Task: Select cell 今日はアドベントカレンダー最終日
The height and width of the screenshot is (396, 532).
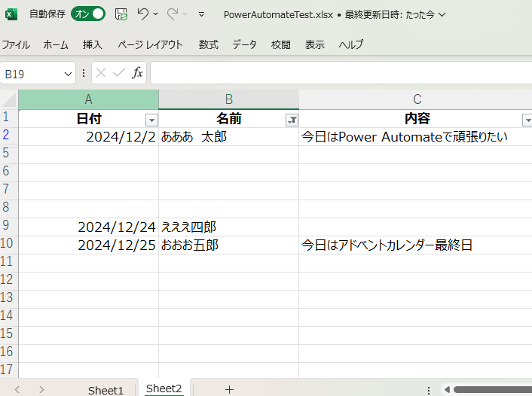Action: (415, 245)
